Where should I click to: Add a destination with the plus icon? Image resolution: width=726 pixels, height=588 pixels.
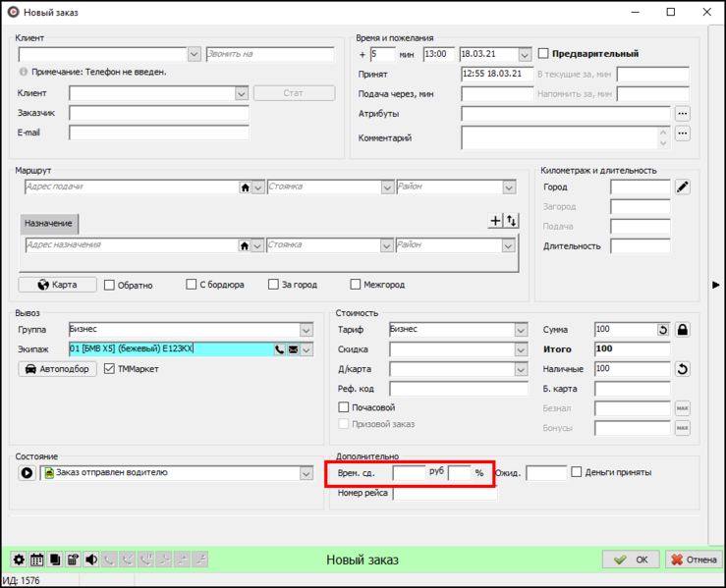[x=496, y=221]
